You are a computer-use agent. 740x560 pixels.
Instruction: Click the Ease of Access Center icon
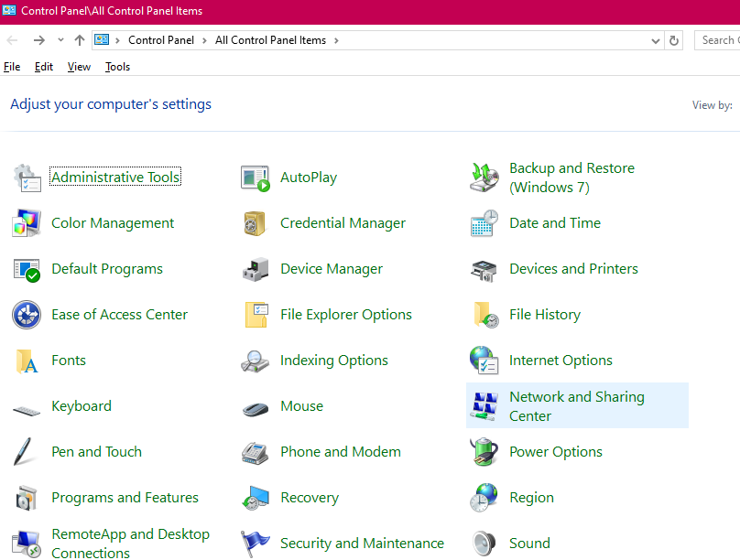(x=27, y=315)
